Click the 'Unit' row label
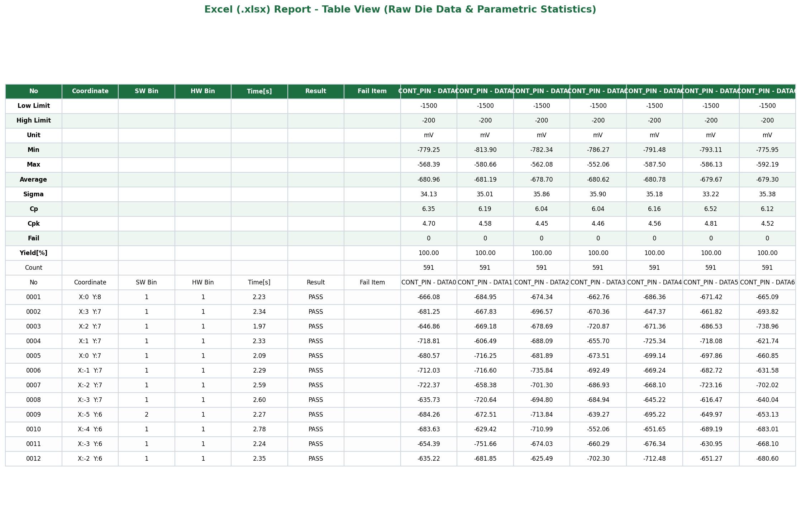Image resolution: width=801 pixels, height=532 pixels. (x=34, y=135)
